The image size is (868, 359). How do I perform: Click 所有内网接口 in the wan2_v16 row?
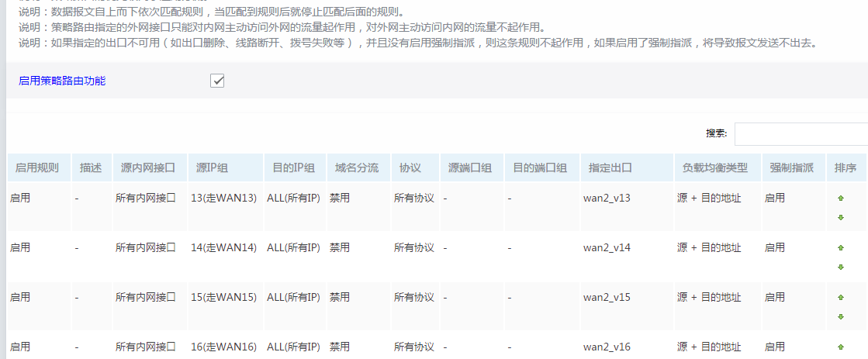pyautogui.click(x=146, y=347)
